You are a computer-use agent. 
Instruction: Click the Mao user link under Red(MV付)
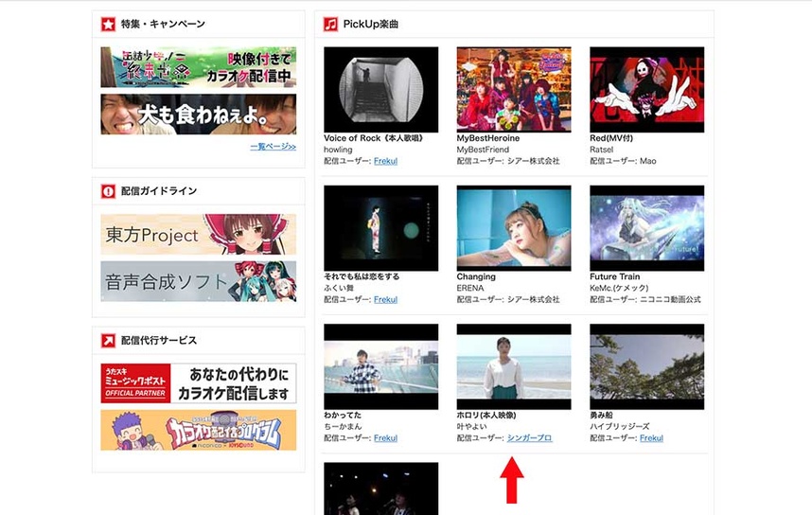click(x=649, y=161)
